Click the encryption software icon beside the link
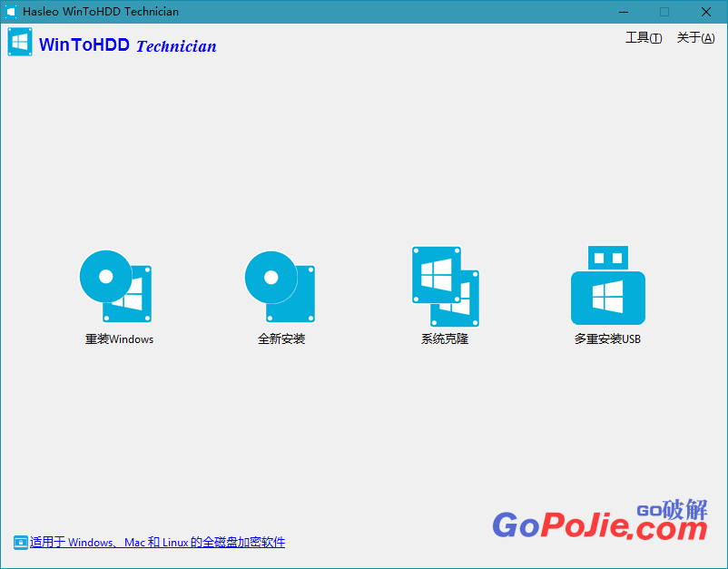Screen dimensions: 728x569 (21, 542)
